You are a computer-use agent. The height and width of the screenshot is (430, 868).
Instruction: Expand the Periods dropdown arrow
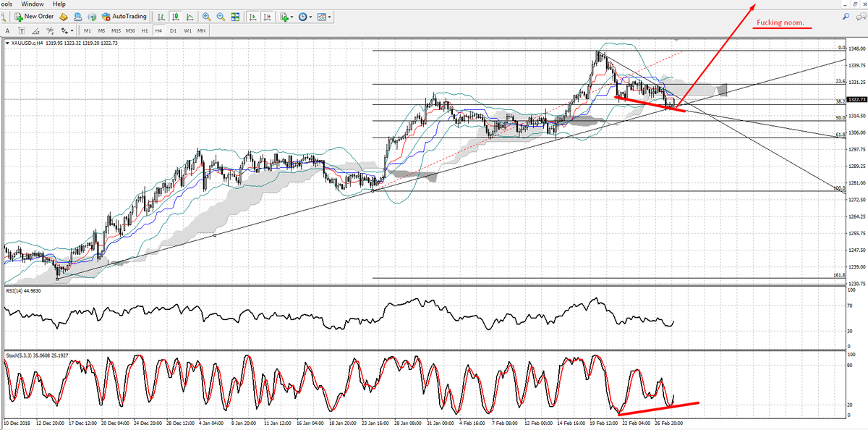coord(311,17)
